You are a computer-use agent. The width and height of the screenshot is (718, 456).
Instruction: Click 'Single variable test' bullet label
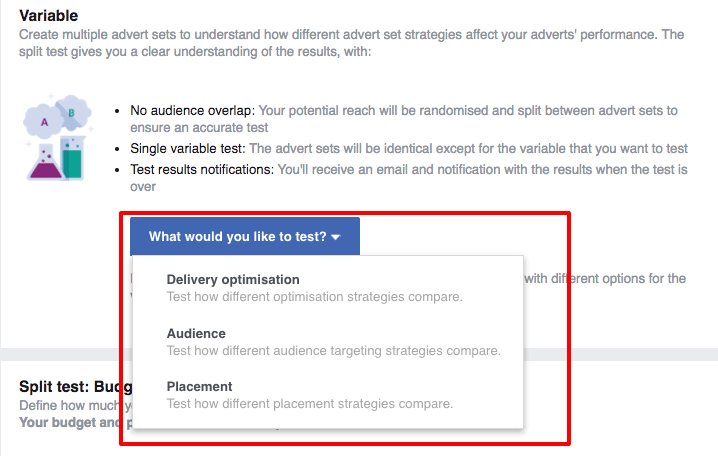click(x=188, y=148)
